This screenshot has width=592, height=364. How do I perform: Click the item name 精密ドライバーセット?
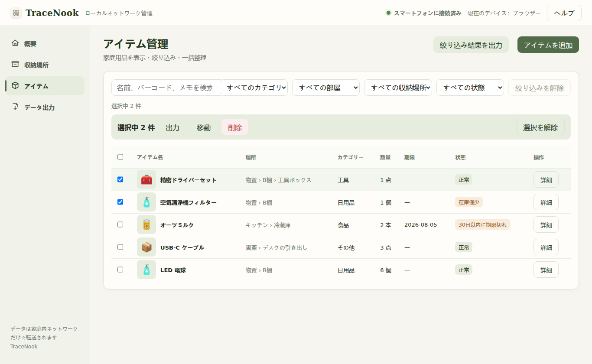click(x=189, y=180)
